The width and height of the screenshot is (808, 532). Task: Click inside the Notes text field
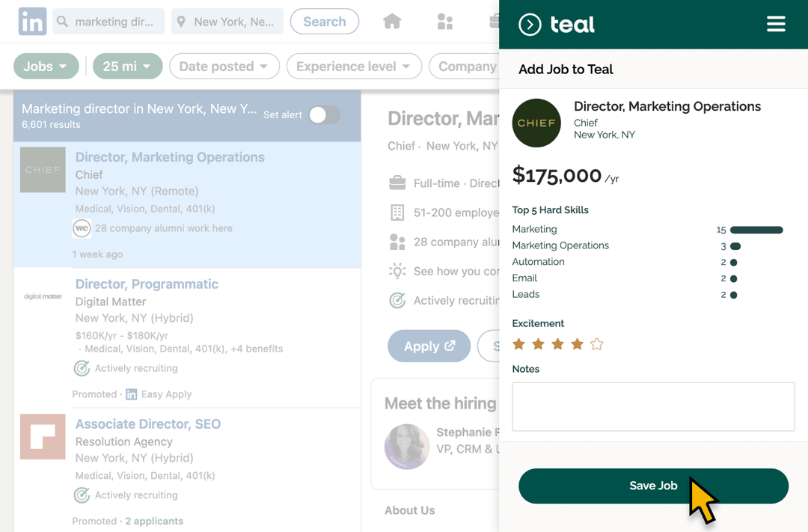(653, 406)
